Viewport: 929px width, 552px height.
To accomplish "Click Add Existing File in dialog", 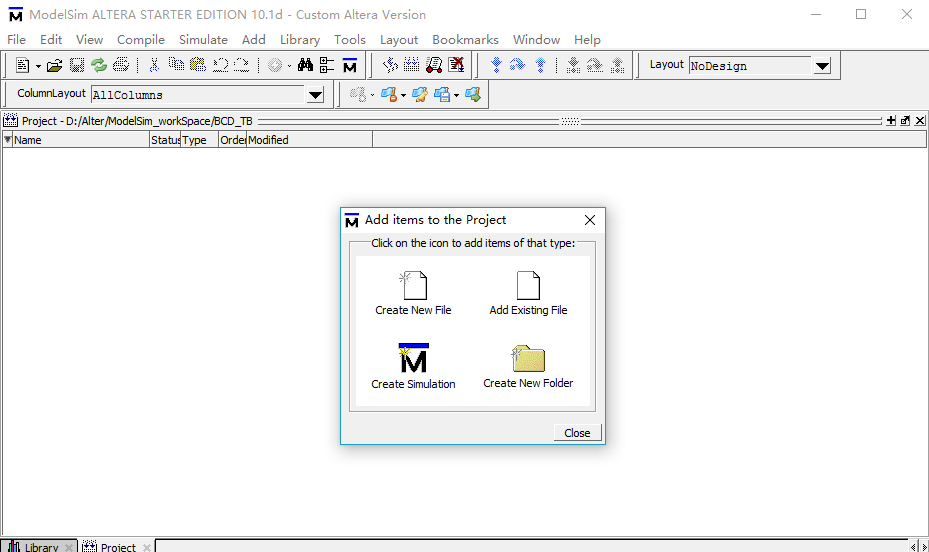I will point(528,293).
